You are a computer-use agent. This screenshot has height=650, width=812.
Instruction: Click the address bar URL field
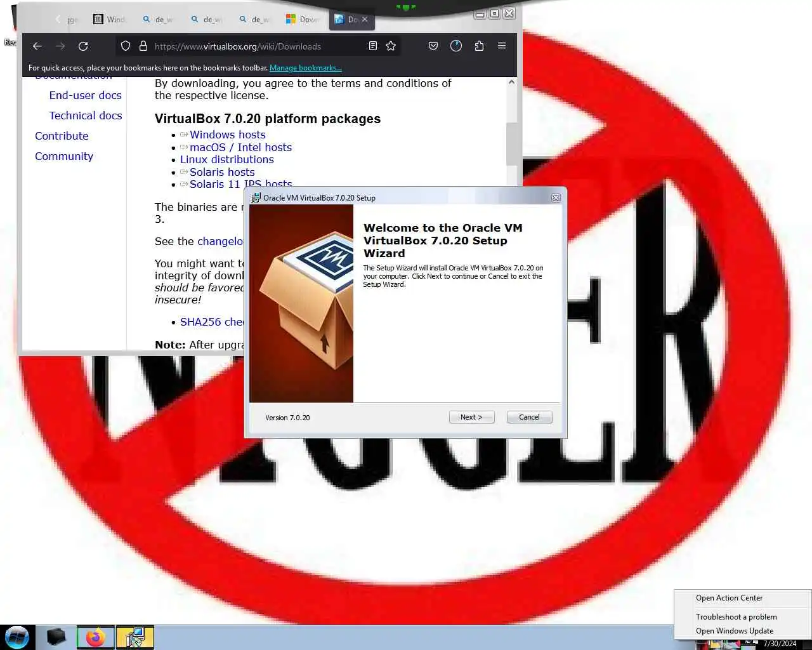click(257, 46)
